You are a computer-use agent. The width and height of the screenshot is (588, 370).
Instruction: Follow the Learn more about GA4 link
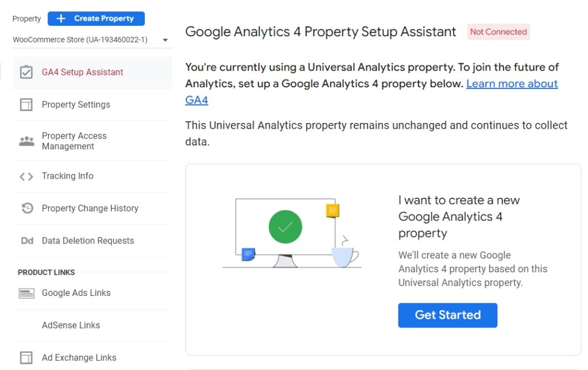tap(512, 84)
